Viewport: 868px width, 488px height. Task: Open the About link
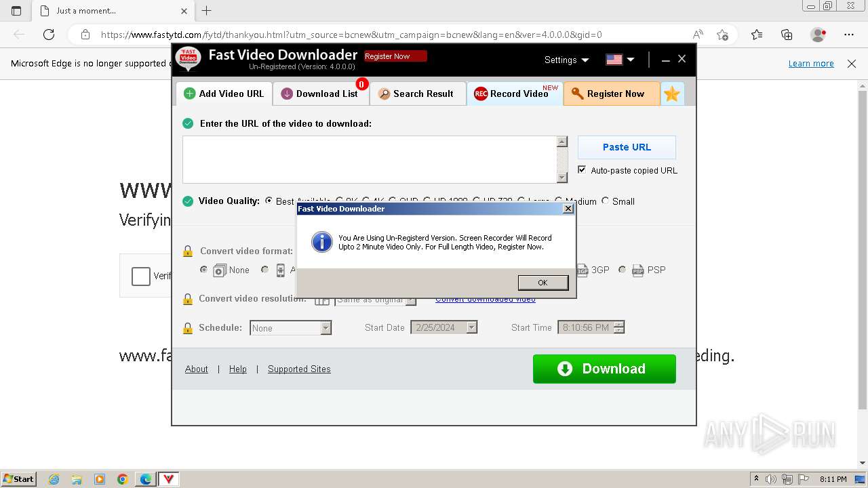point(197,369)
